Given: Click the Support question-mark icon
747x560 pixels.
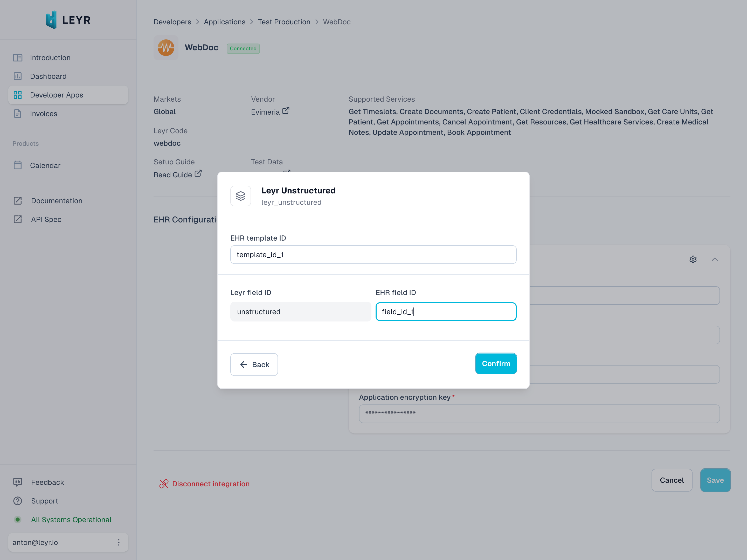Looking at the screenshot, I should point(18,501).
